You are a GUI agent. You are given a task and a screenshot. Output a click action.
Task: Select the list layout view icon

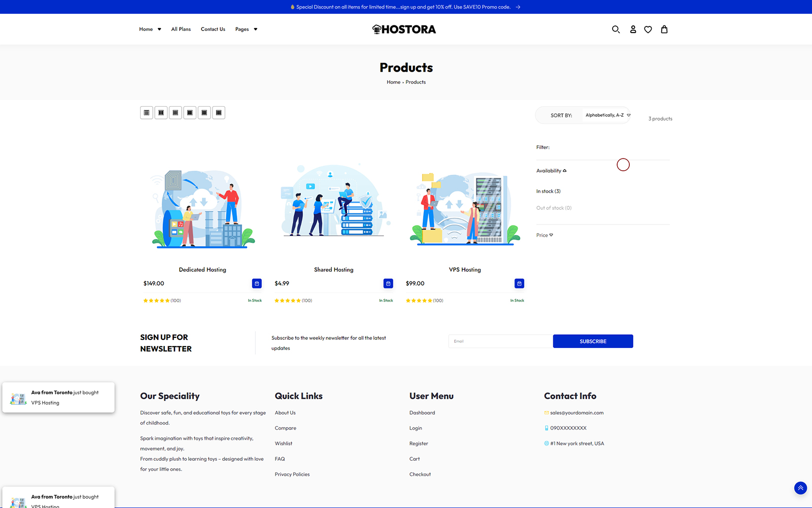click(x=147, y=113)
